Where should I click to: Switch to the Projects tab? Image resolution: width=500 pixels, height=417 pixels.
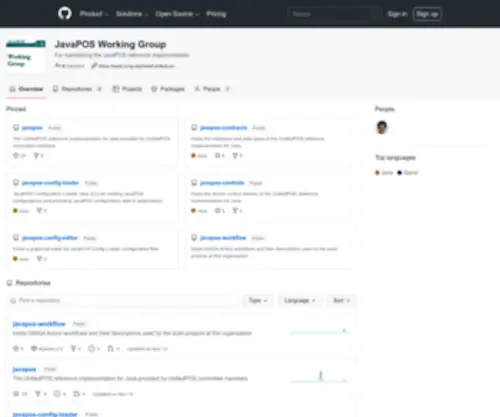click(x=127, y=89)
